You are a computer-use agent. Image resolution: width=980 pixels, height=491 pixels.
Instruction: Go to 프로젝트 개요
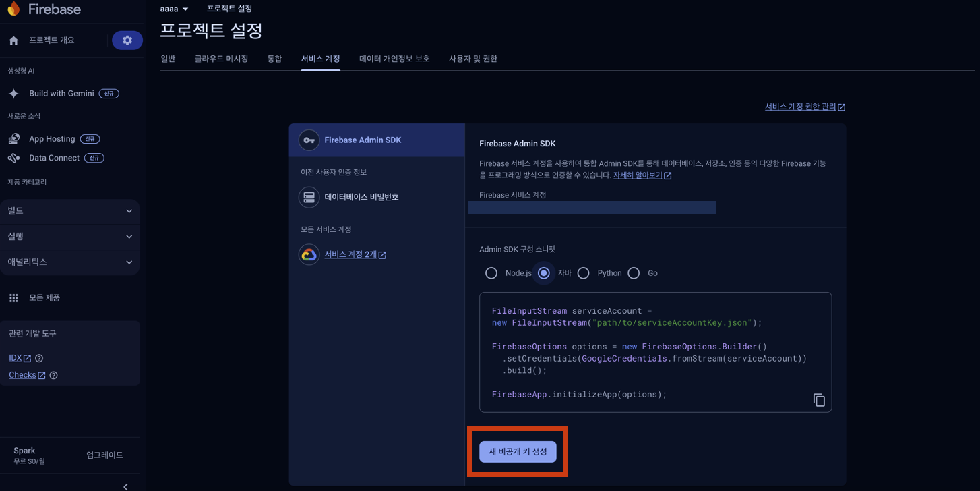(x=52, y=40)
